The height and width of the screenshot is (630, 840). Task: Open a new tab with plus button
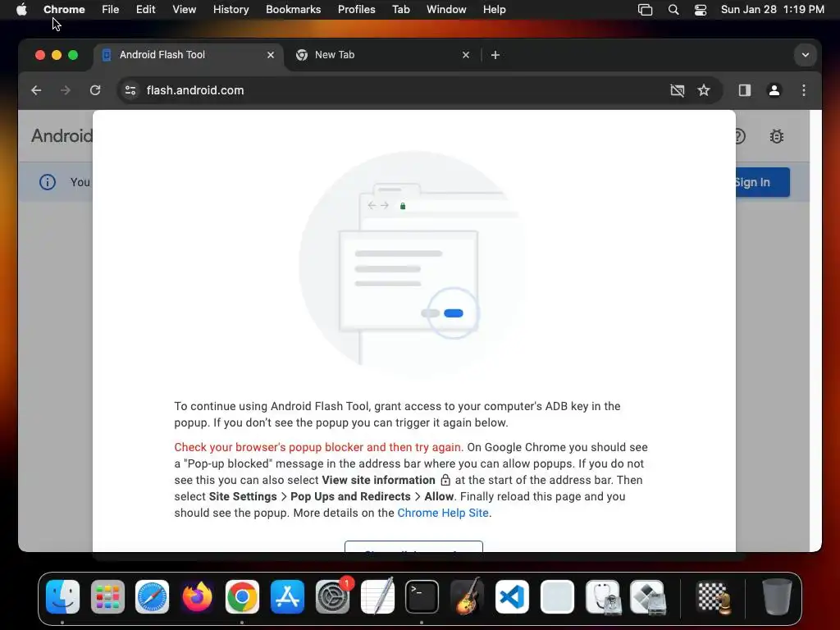click(495, 55)
